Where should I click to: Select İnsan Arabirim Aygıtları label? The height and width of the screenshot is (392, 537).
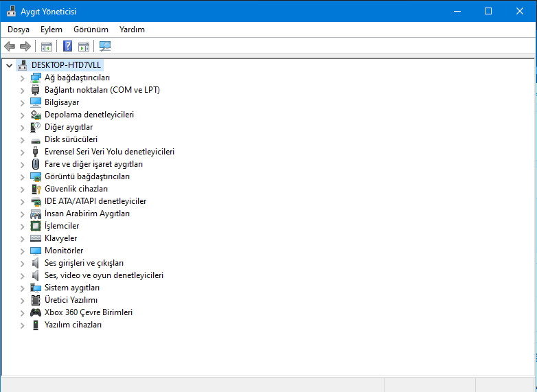click(87, 214)
